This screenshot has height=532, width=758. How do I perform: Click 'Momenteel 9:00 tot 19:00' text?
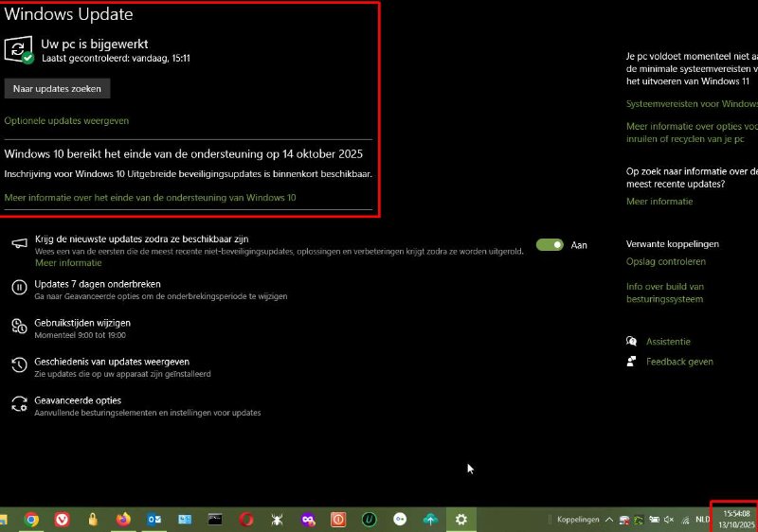(x=81, y=335)
